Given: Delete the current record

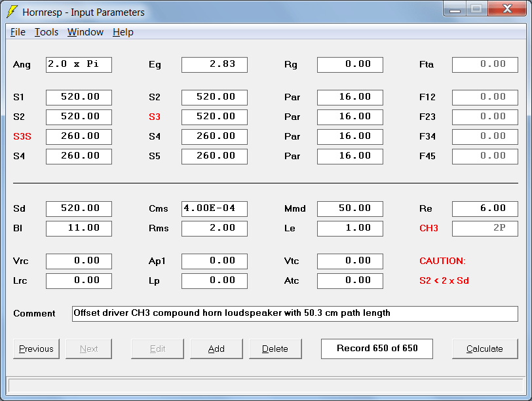Looking at the screenshot, I should click(x=275, y=349).
